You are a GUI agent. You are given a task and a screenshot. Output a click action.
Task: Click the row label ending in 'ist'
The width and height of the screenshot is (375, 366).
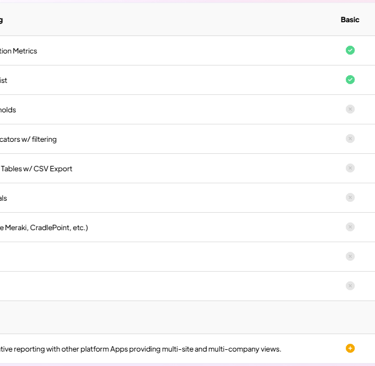click(x=4, y=80)
